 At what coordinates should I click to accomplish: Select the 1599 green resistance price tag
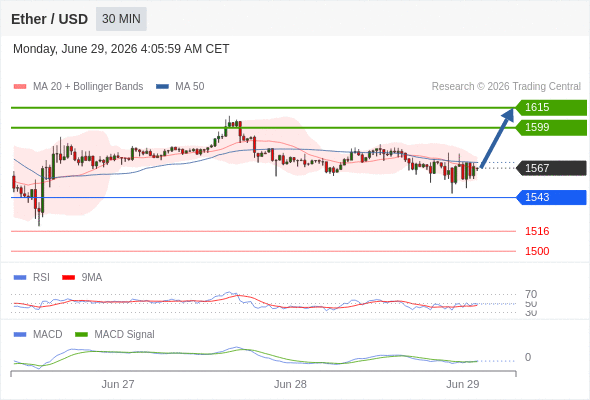[x=551, y=128]
